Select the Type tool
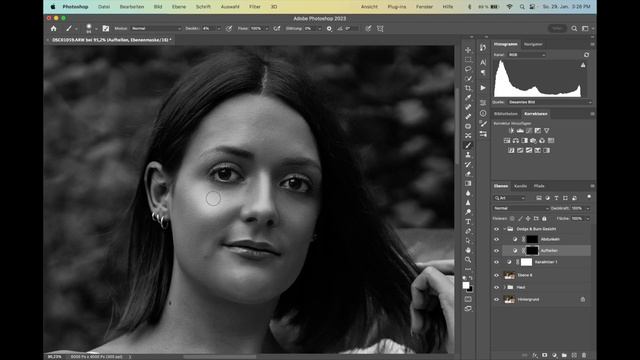This screenshot has width=640, height=360. coord(468,222)
